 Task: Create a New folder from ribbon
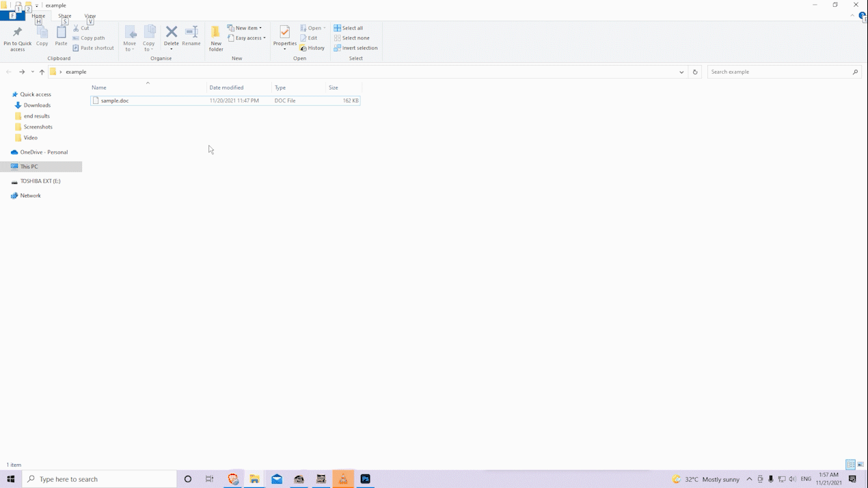tap(216, 38)
